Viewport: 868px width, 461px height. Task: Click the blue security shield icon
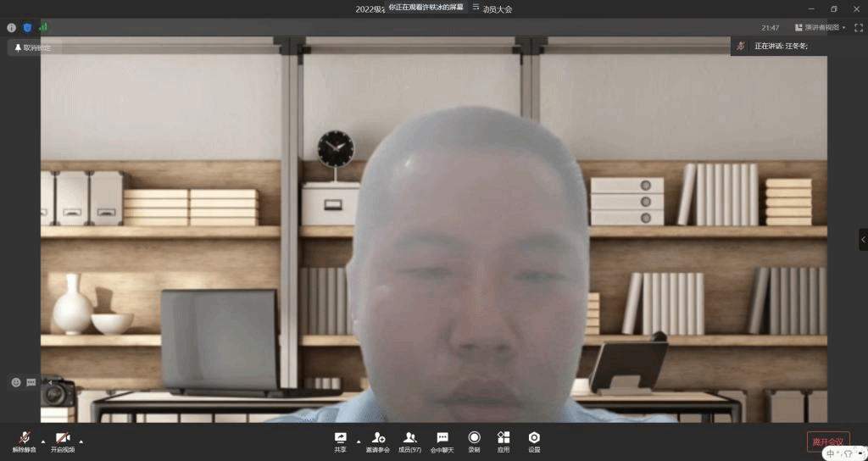(27, 28)
